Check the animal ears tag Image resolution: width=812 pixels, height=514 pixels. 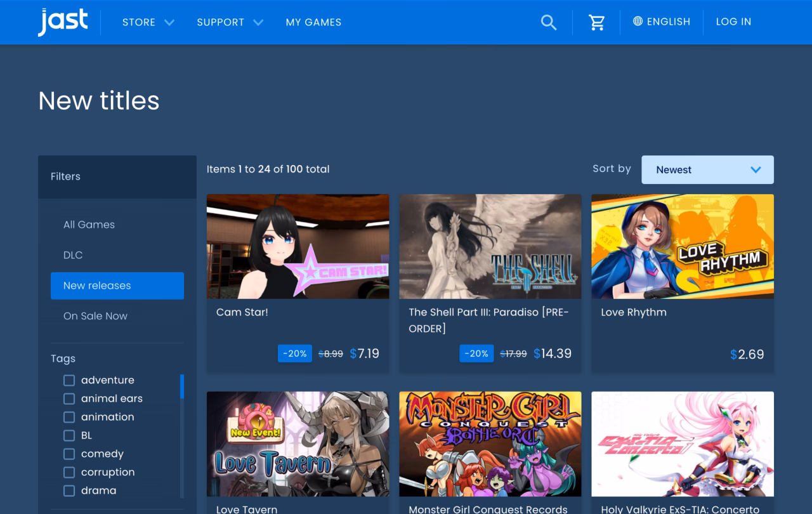[69, 399]
